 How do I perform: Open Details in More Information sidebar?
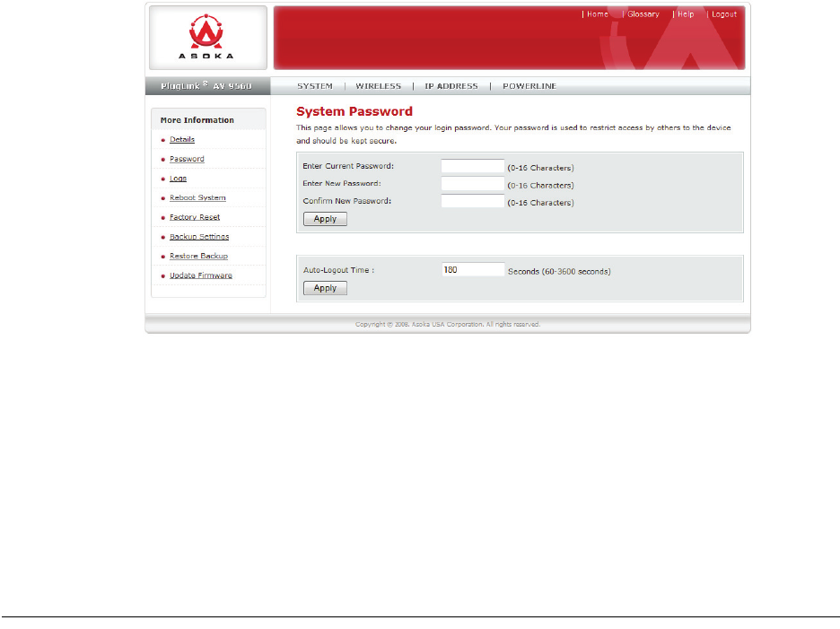tap(182, 139)
